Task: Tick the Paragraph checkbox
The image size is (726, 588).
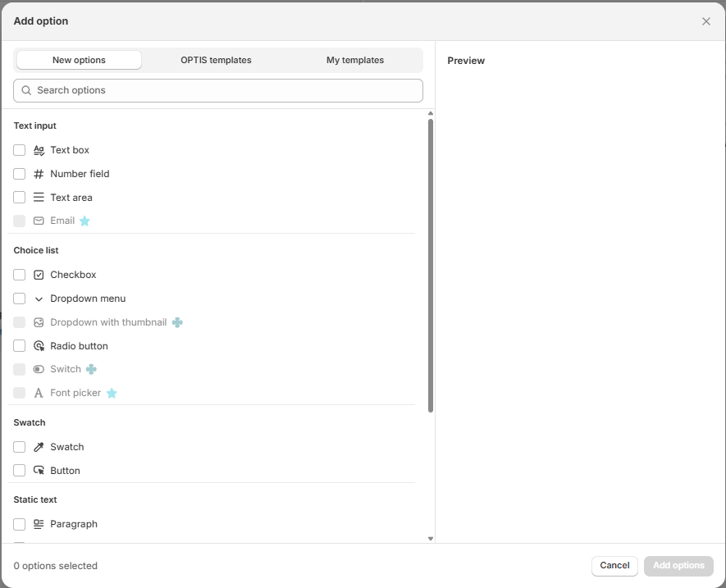Action: [20, 525]
